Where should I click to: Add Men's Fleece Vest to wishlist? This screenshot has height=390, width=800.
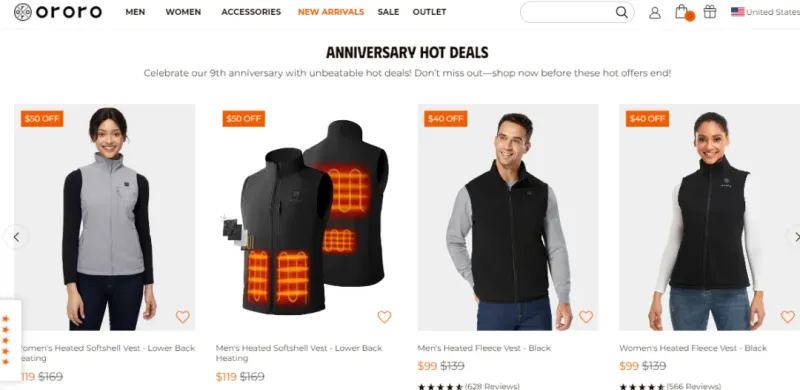pos(586,317)
